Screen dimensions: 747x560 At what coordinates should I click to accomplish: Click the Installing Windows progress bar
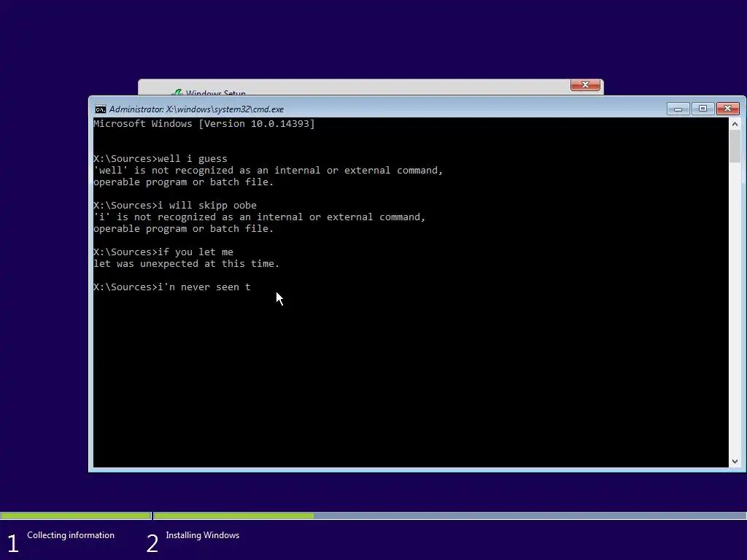(449, 516)
